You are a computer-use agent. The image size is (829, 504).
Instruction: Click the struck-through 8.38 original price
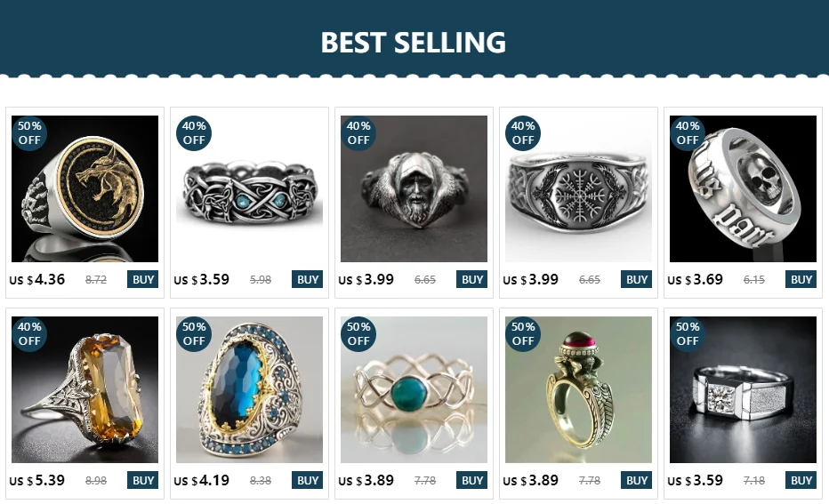[x=260, y=481]
